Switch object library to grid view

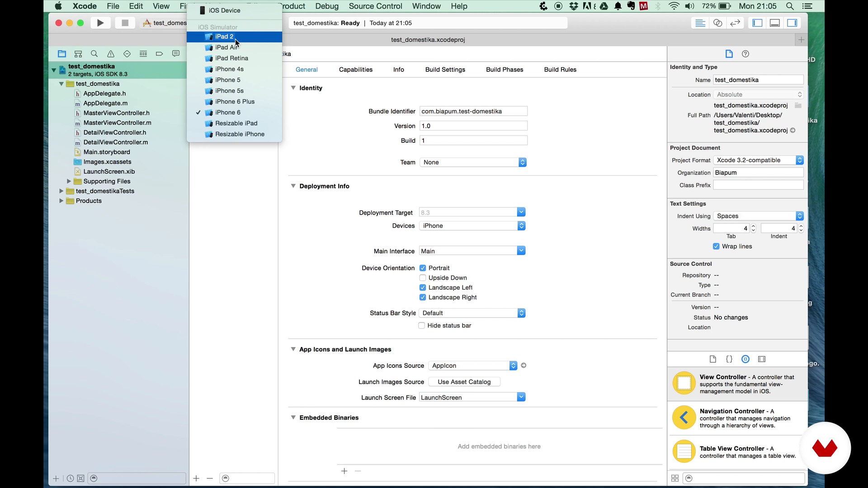(x=675, y=478)
